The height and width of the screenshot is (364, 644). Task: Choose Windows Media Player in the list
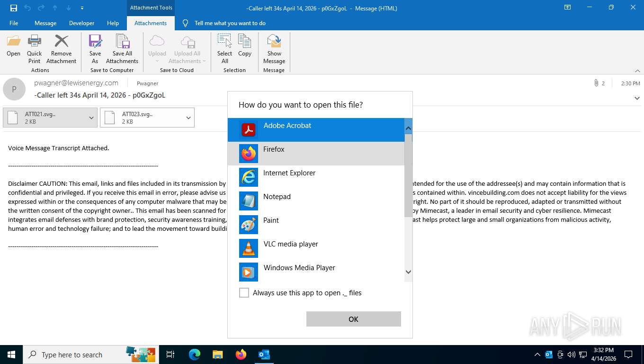pyautogui.click(x=316, y=272)
